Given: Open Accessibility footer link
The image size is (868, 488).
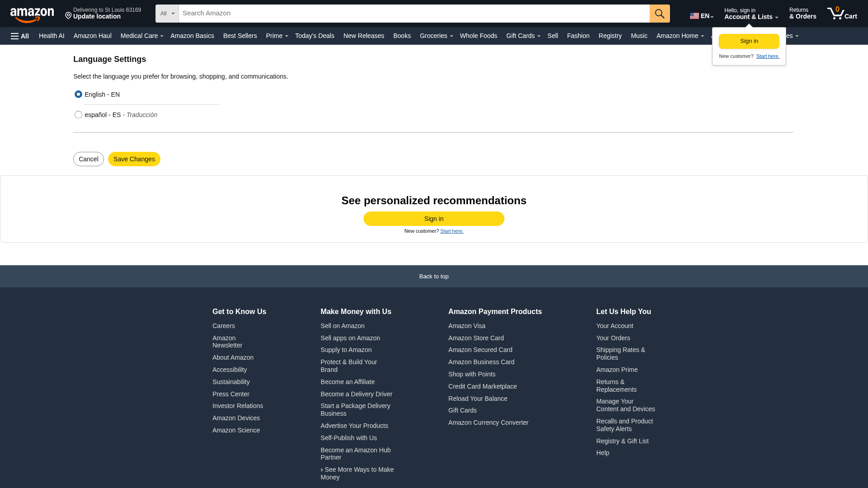Looking at the screenshot, I should [x=230, y=370].
